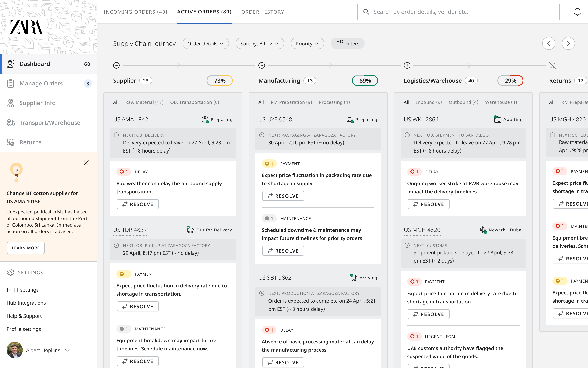Open the Priority dropdown
Screen dimensions: 588x368
tap(307, 44)
